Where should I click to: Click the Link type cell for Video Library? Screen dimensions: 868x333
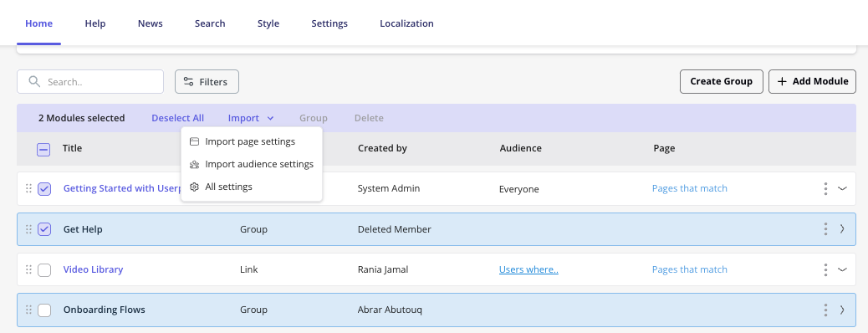pos(249,269)
